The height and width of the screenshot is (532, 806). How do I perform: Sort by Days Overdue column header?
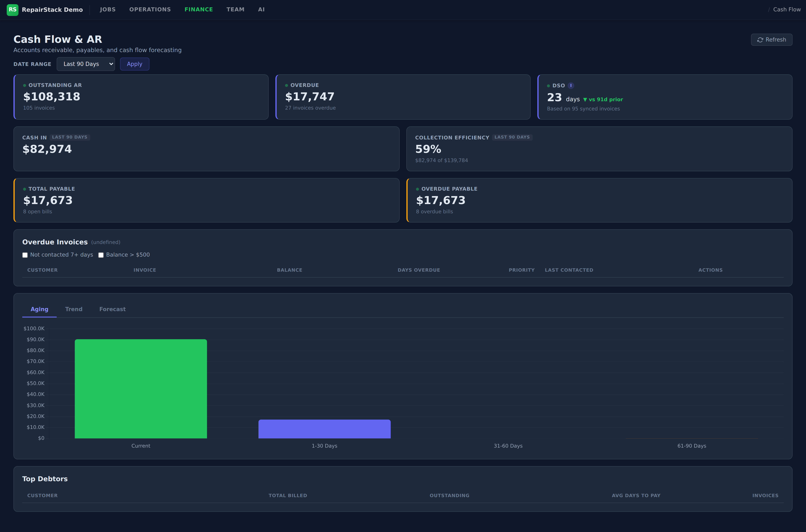pyautogui.click(x=419, y=270)
